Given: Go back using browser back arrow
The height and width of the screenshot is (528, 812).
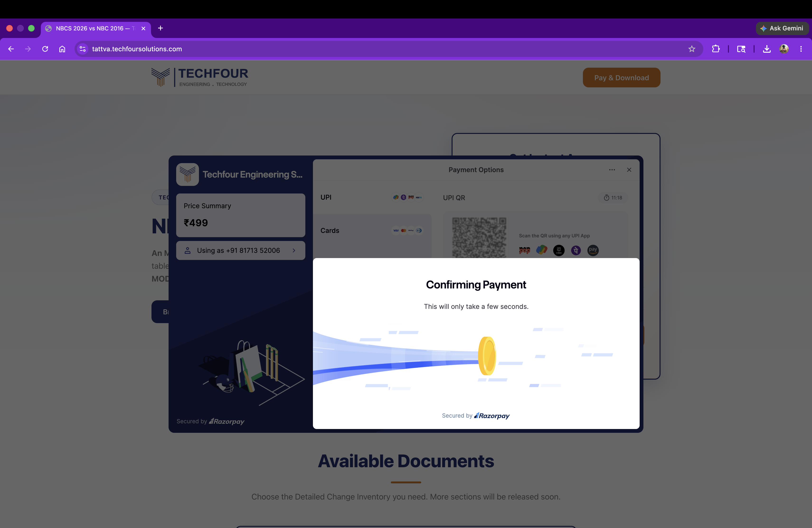Looking at the screenshot, I should tap(11, 49).
